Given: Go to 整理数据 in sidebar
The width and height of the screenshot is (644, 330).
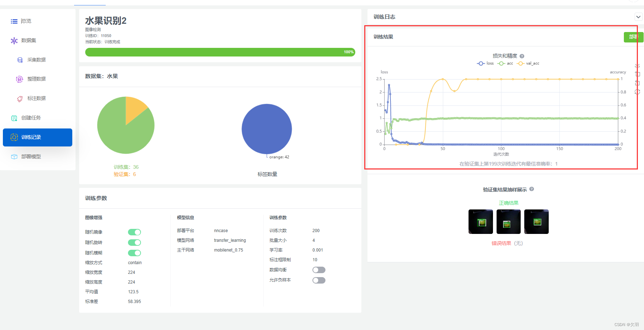Looking at the screenshot, I should coord(37,79).
